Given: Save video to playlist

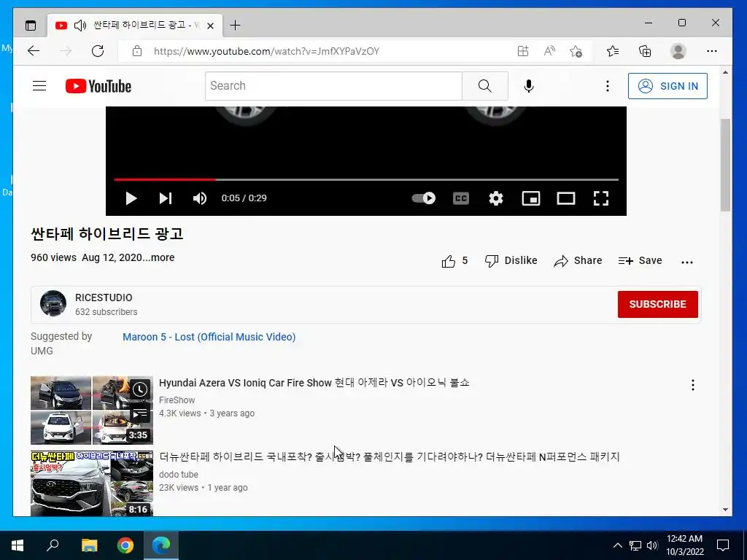Looking at the screenshot, I should point(640,261).
